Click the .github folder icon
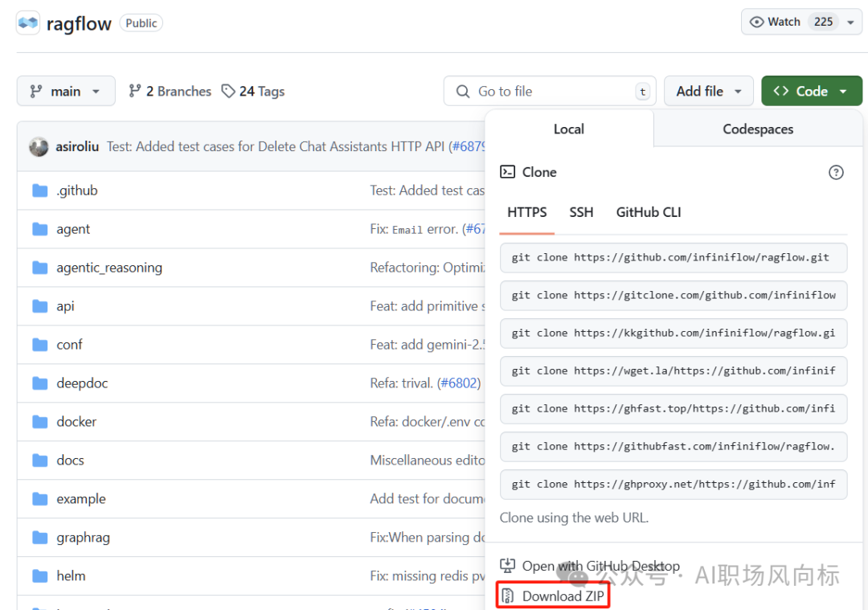This screenshot has height=610, width=868. click(x=40, y=190)
